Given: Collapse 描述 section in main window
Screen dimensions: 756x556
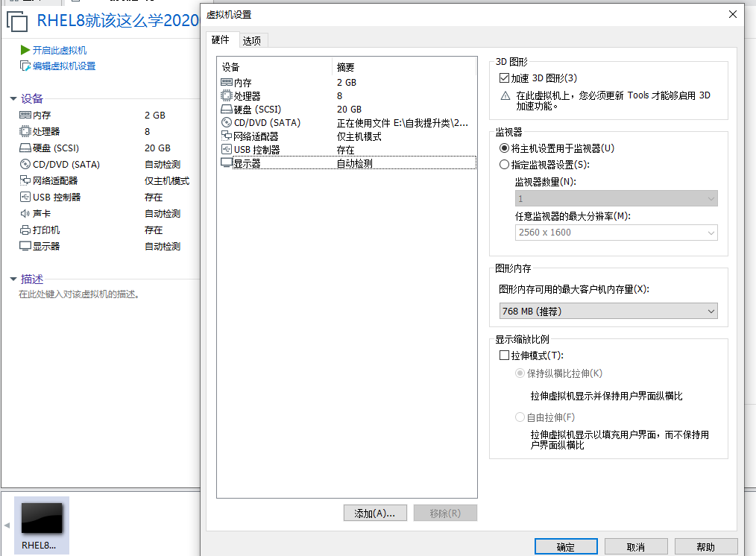Looking at the screenshot, I should click(13, 279).
